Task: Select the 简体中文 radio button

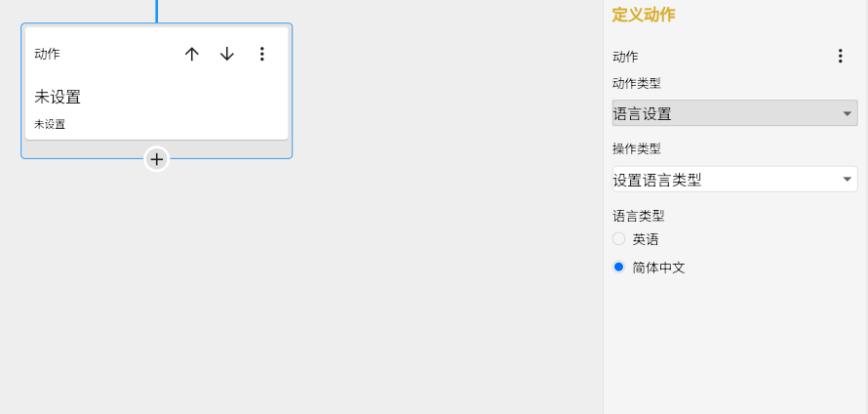Action: pyautogui.click(x=618, y=267)
